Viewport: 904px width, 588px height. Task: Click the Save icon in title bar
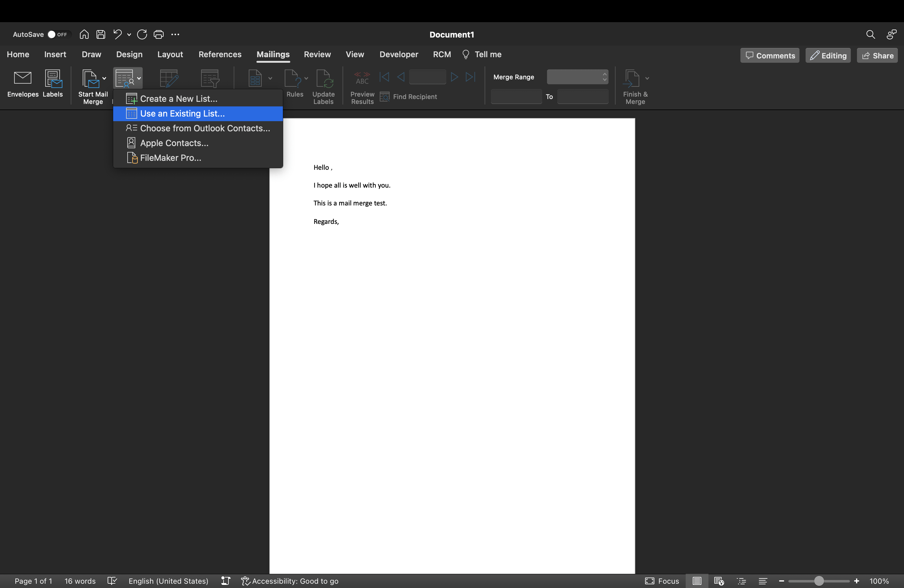tap(101, 34)
